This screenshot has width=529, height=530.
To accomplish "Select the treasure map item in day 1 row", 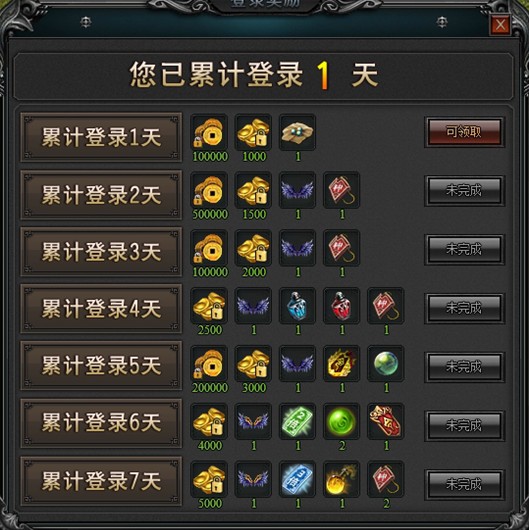I will (297, 132).
